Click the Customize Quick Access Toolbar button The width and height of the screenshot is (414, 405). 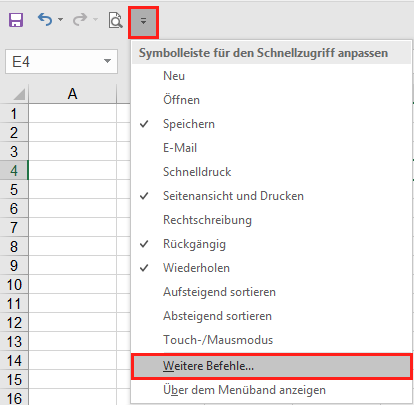pyautogui.click(x=143, y=22)
